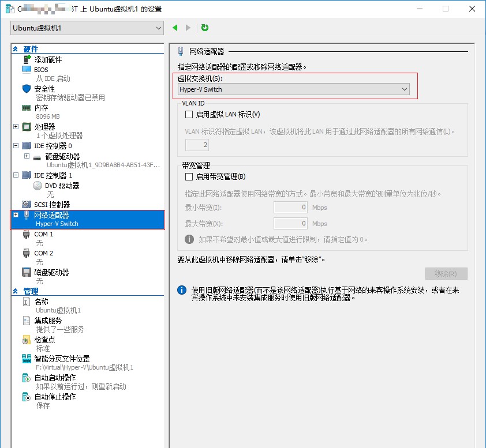Select the IDE 控制器 1 icon
Viewport: 486px width, 448px height.
pos(27,175)
